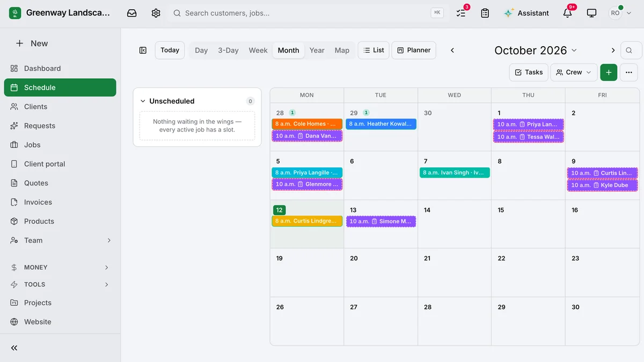Open the task checklist icon with badge 3
The image size is (644, 362).
point(461,13)
